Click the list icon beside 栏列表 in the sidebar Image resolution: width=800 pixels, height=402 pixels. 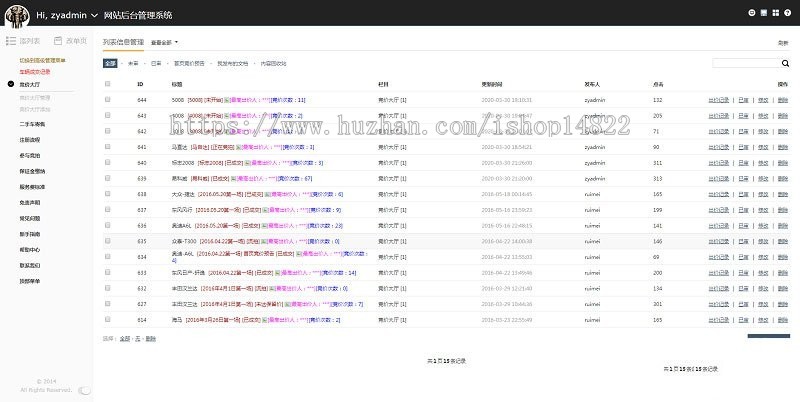point(11,41)
